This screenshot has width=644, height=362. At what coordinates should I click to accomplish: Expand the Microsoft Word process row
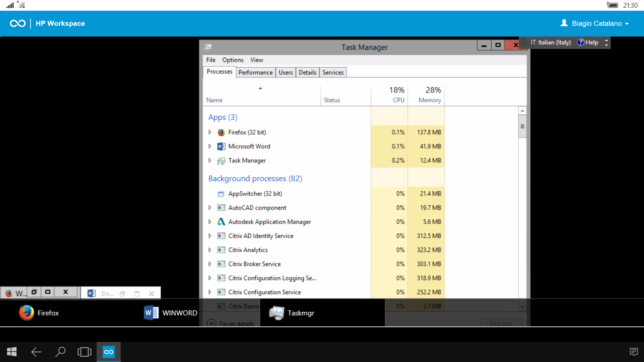pos(210,146)
